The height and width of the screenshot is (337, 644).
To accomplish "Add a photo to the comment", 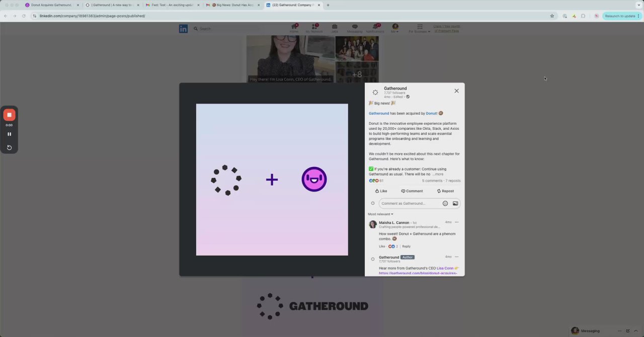I will pos(455,203).
